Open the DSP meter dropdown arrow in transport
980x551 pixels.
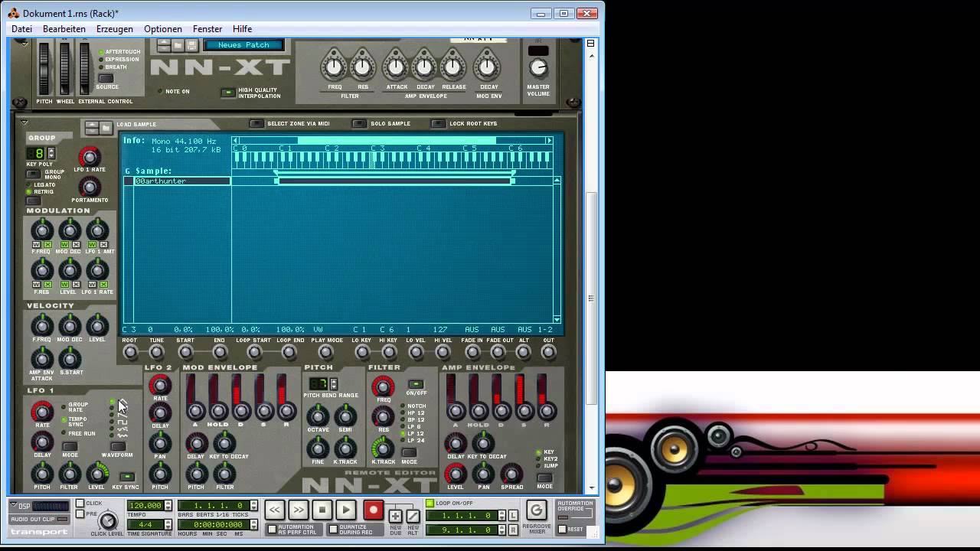[15, 506]
